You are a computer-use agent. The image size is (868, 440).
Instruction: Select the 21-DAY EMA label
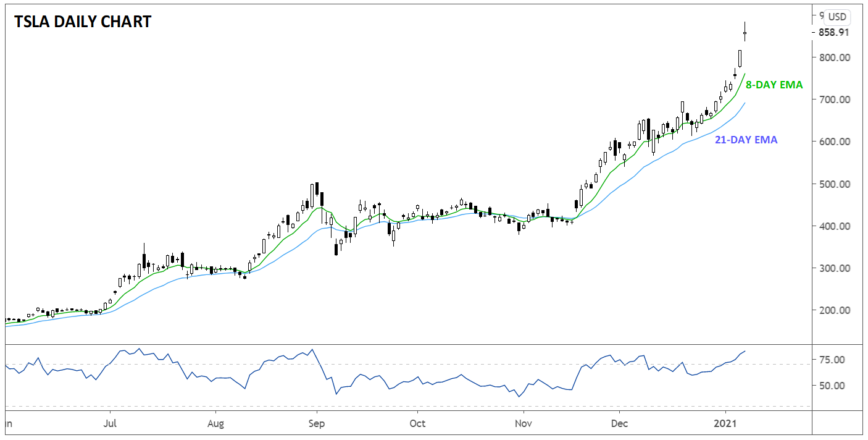tap(746, 140)
